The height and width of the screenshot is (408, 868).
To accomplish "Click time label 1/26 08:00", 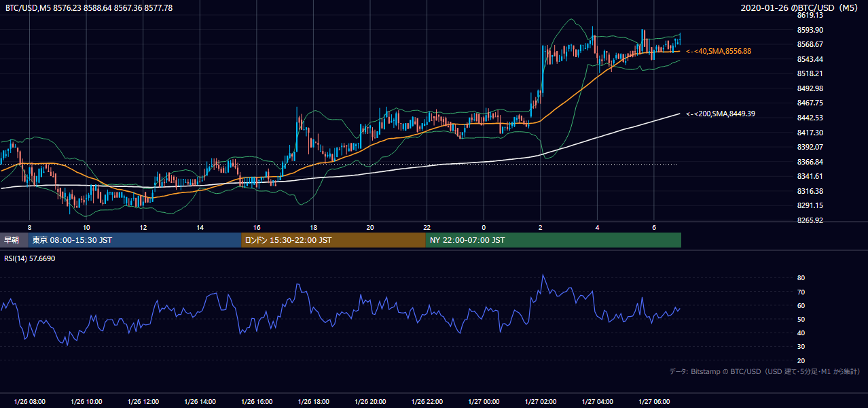I will tap(29, 401).
